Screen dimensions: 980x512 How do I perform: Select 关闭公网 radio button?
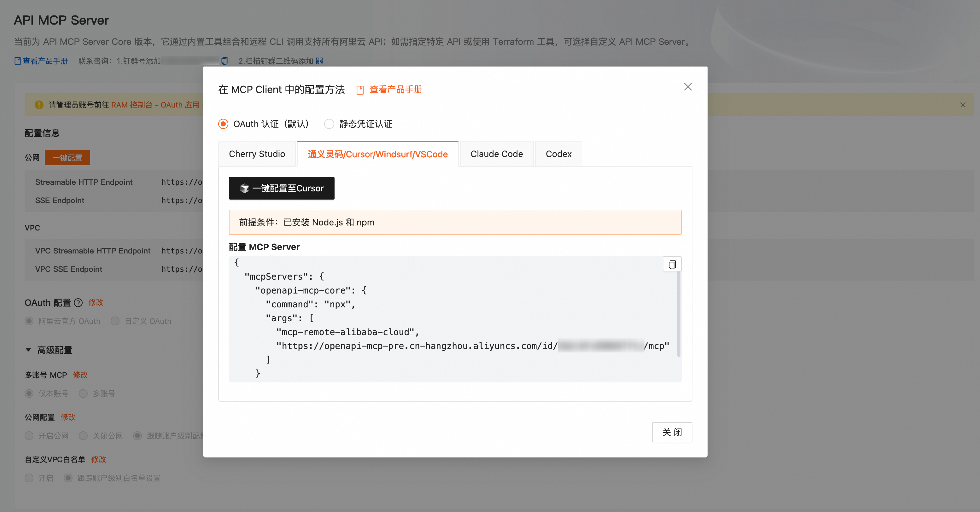[x=83, y=435]
